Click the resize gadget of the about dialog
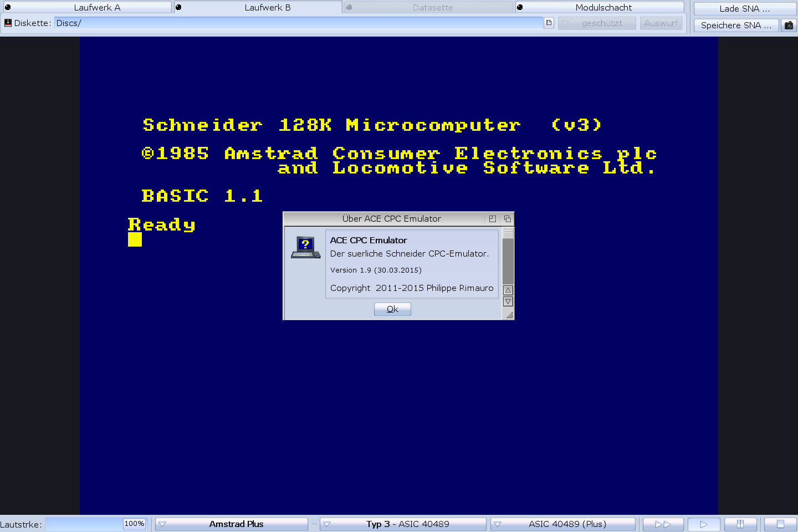The height and width of the screenshot is (532, 798). (509, 314)
